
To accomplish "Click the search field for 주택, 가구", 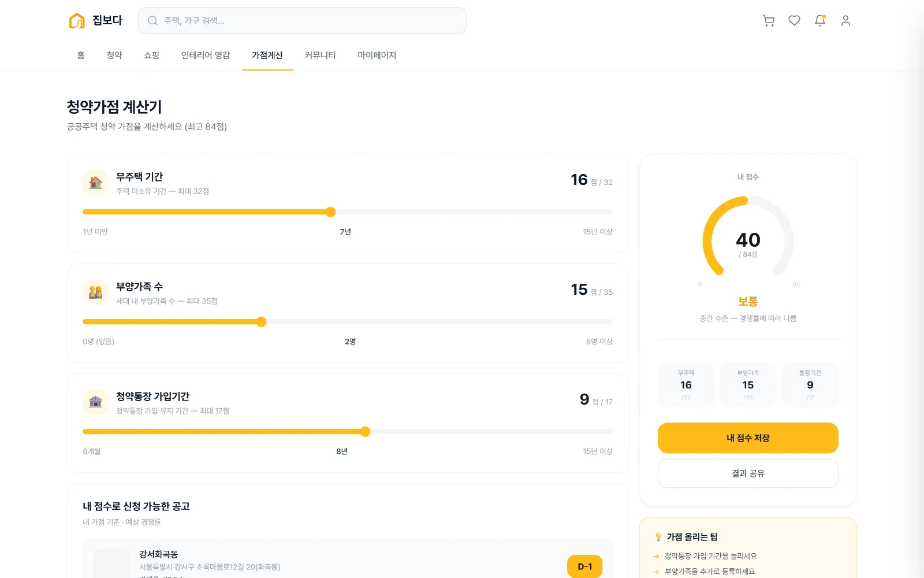I will [302, 21].
